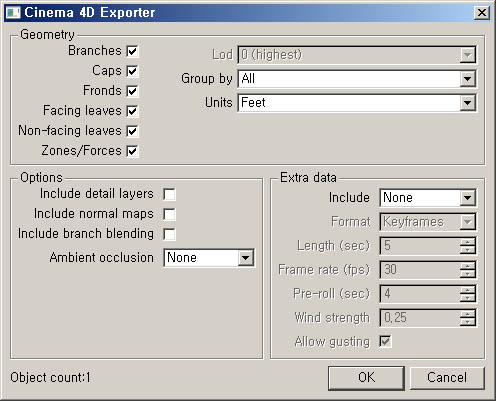
Task: Click the 'Object count:1' status text
Action: pyautogui.click(x=50, y=378)
